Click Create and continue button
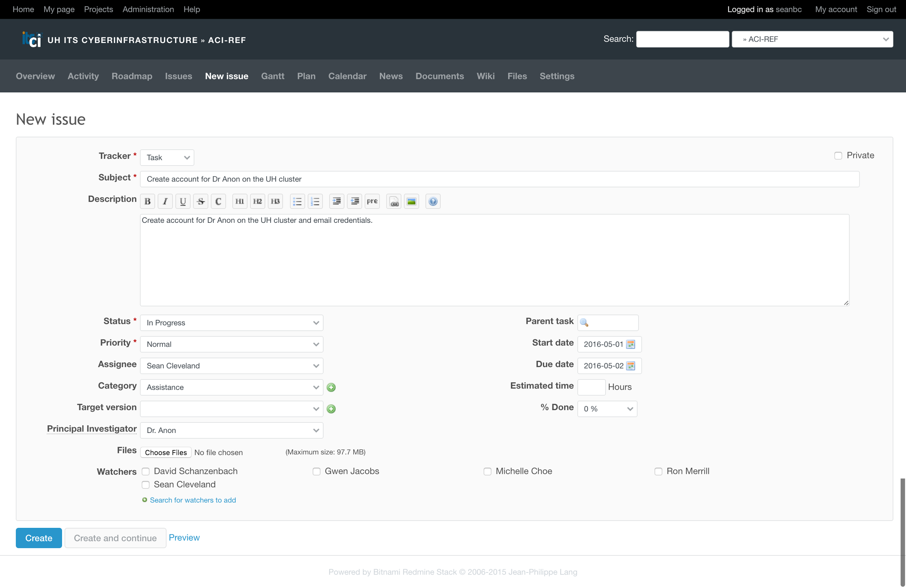 click(115, 538)
